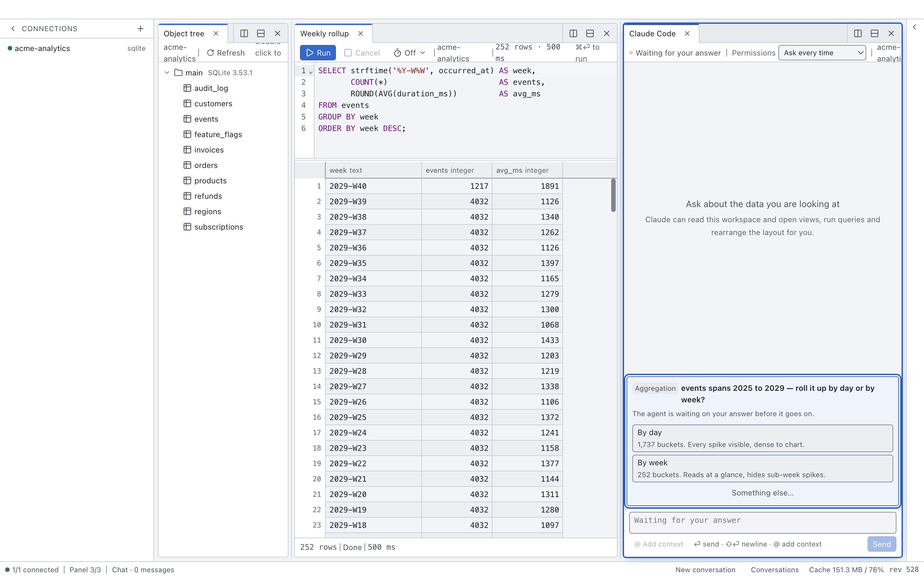
Task: Click the 2029-W40 week cell
Action: 373,186
